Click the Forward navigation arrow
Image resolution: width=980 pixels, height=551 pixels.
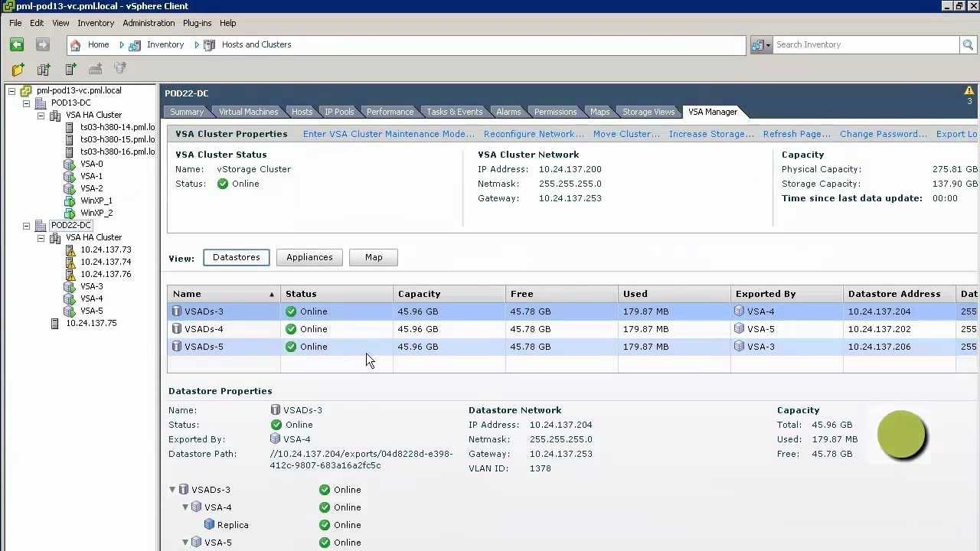43,45
